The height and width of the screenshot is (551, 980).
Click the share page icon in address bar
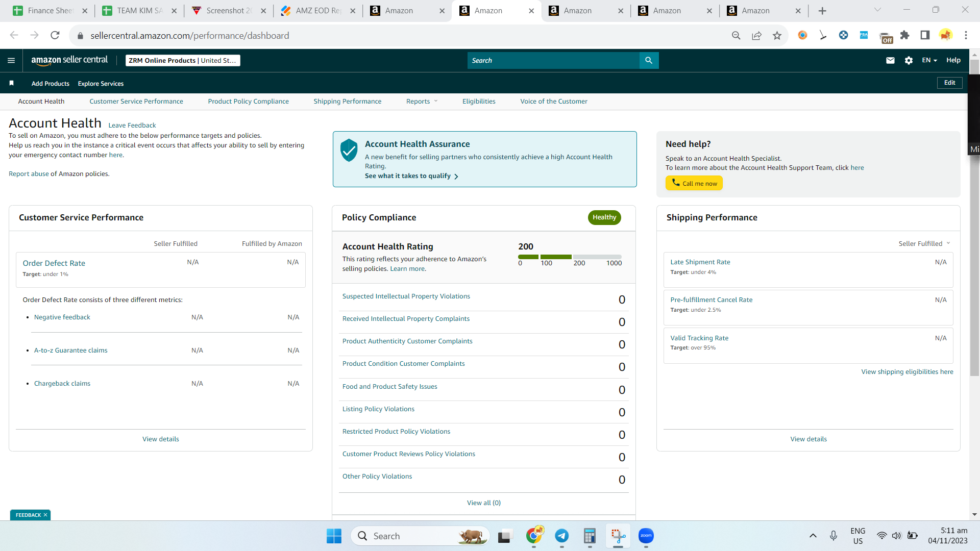point(756,35)
